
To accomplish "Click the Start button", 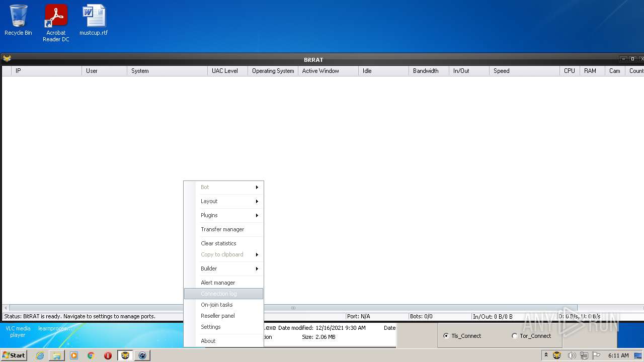I will tap(14, 355).
